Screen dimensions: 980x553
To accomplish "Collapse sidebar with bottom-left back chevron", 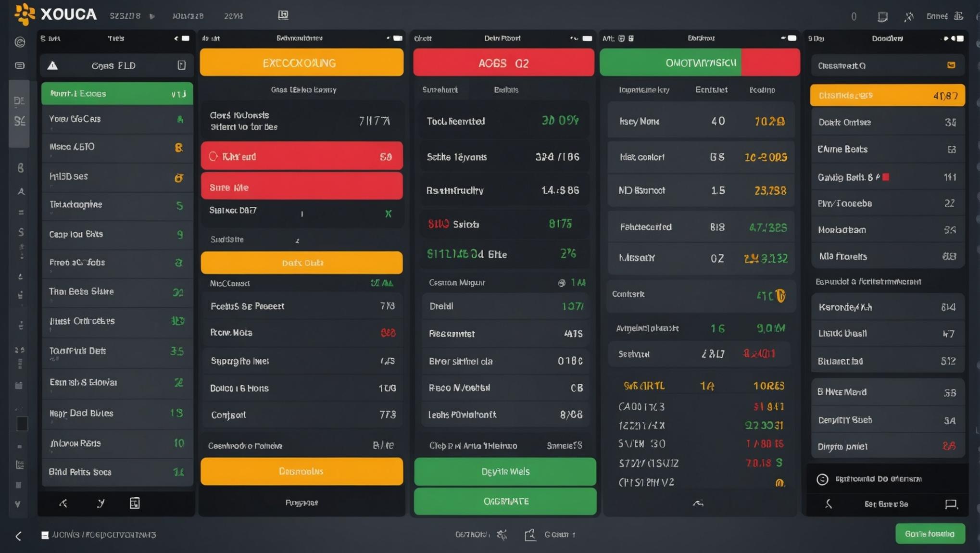I will [18, 536].
